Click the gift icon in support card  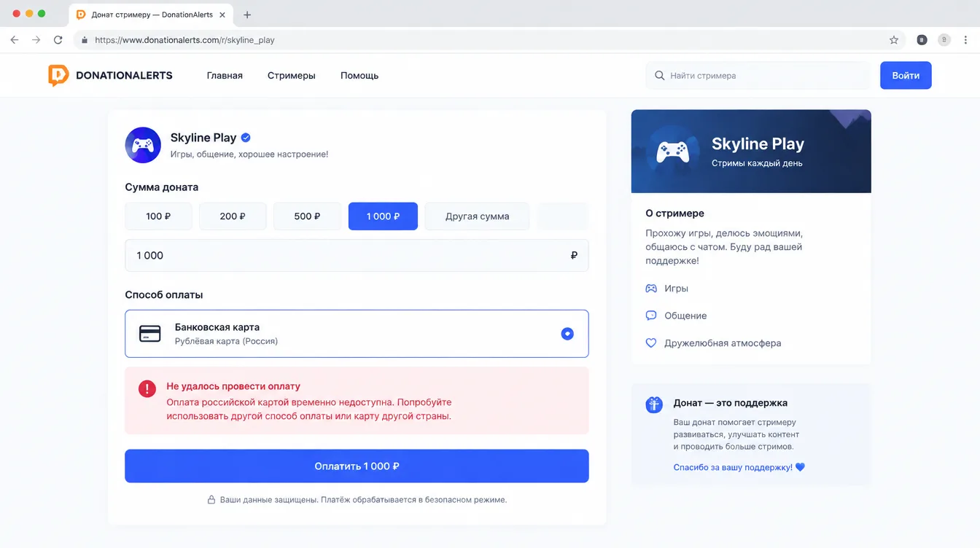(654, 404)
